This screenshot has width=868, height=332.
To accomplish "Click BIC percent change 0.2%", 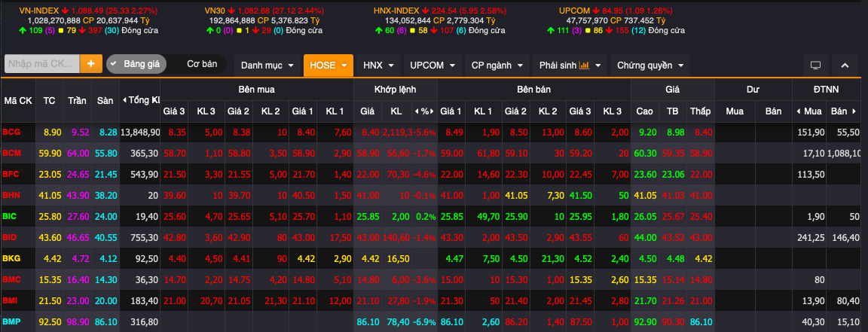I will (x=425, y=216).
